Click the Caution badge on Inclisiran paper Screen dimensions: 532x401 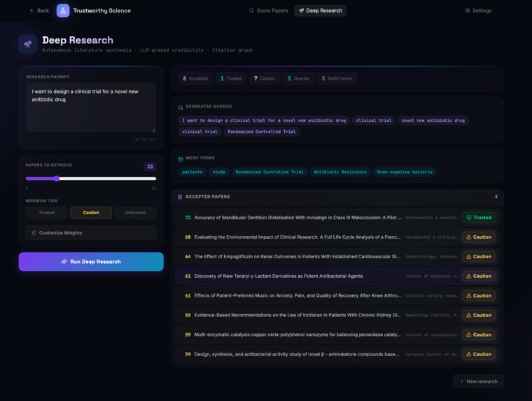[x=479, y=315]
